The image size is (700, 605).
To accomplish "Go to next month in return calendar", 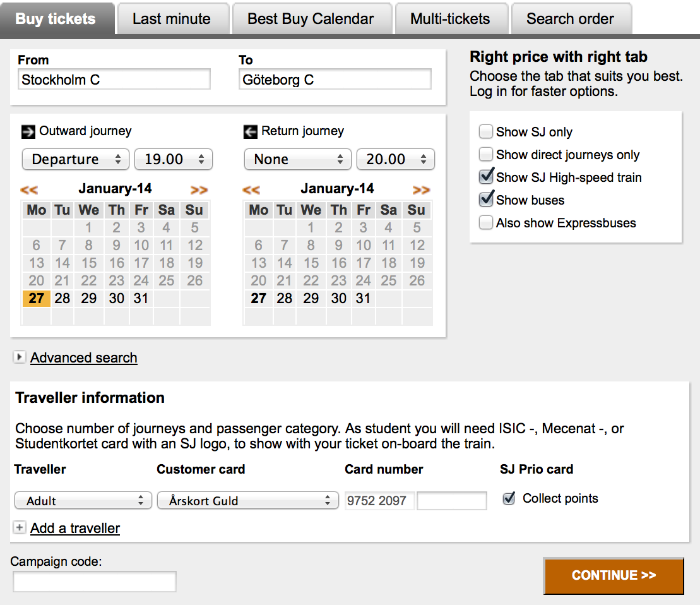I will pos(421,189).
